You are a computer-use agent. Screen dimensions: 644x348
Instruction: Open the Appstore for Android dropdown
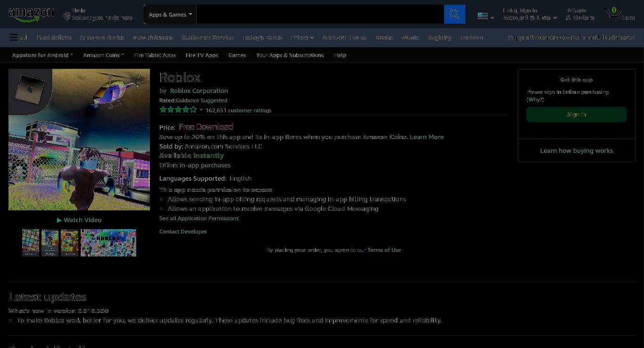pyautogui.click(x=42, y=55)
